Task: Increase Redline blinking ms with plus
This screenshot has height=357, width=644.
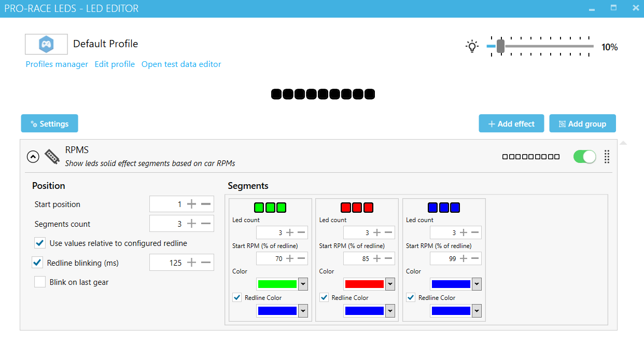Action: pos(192,263)
